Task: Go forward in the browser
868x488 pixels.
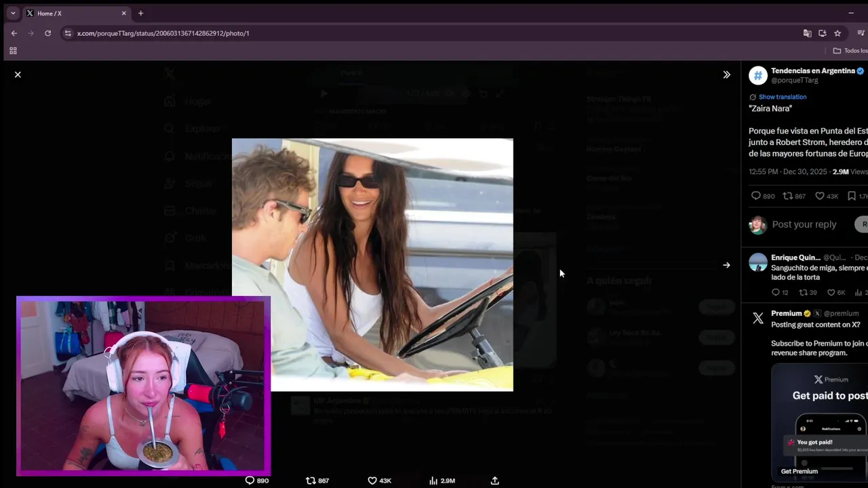Action: click(31, 33)
